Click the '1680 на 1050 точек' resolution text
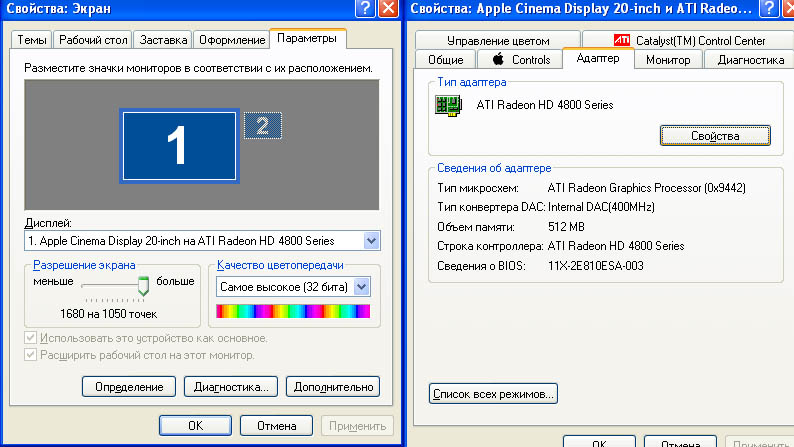This screenshot has height=447, width=794. click(x=108, y=314)
